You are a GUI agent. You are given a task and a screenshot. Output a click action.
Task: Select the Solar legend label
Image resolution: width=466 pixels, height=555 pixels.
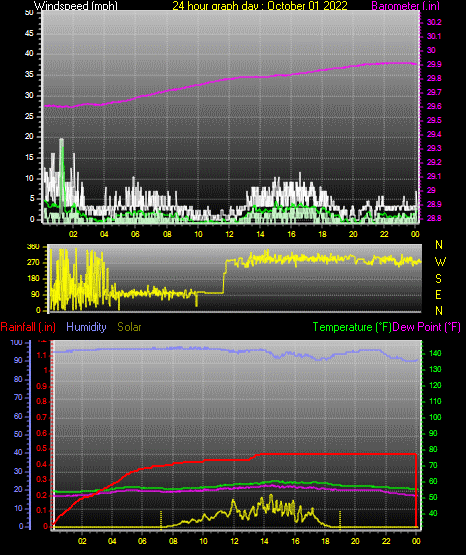click(x=129, y=327)
